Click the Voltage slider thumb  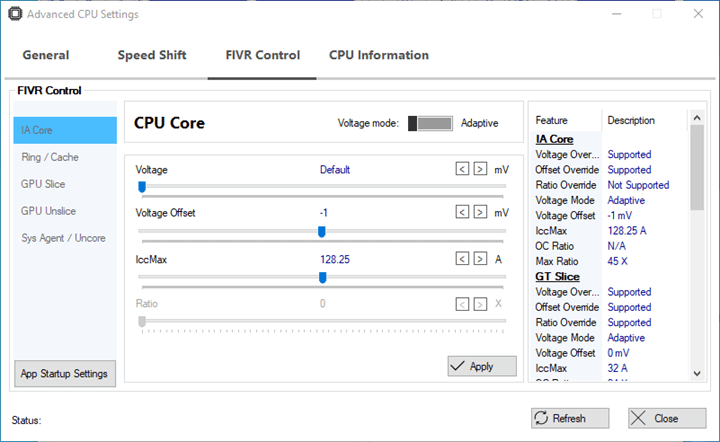(x=142, y=186)
